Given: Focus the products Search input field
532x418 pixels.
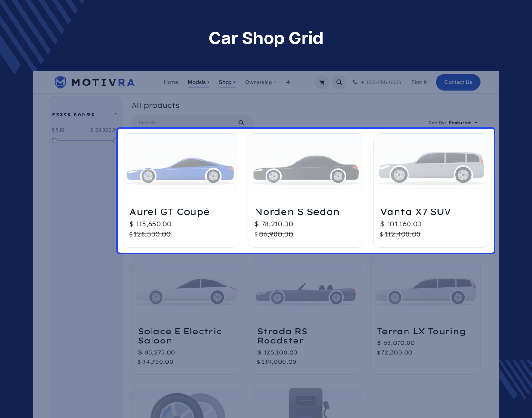Looking at the screenshot, I should coord(192,123).
